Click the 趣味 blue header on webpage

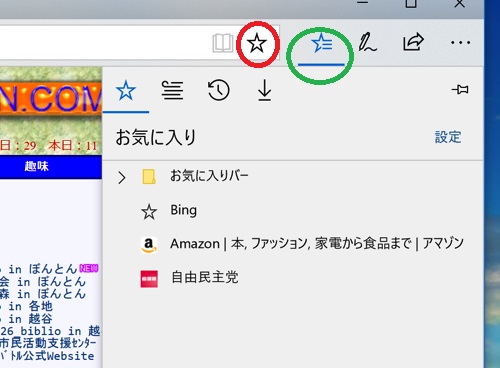tap(37, 166)
